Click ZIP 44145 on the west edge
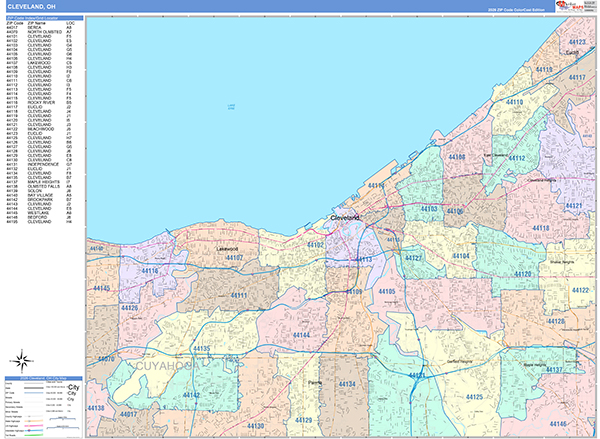 pos(101,288)
